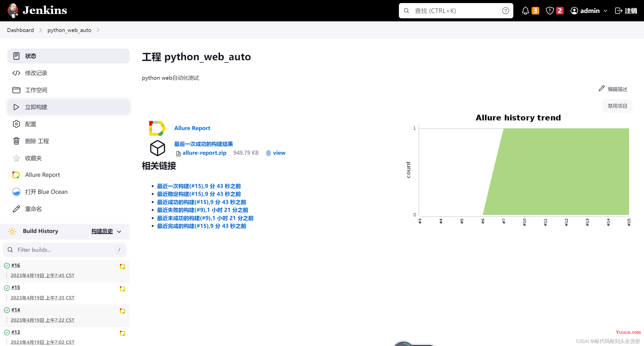Click the 立即构建 (Build Now) icon
Image resolution: width=644 pixels, height=346 pixels.
pyautogui.click(x=16, y=107)
